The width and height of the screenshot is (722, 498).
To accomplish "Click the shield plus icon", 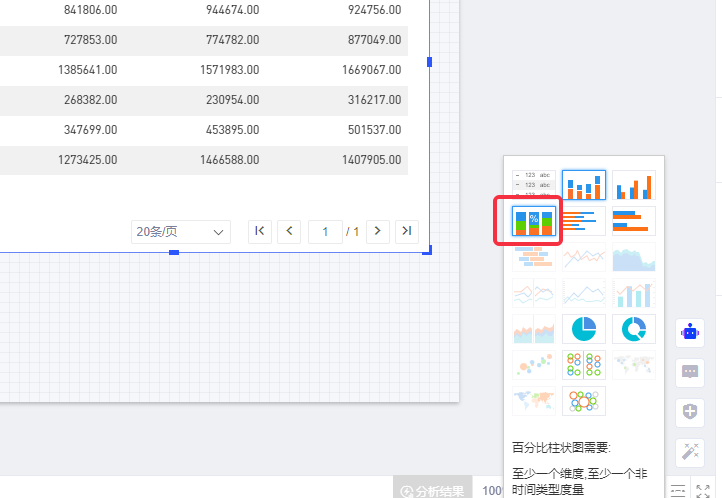I will [x=690, y=411].
